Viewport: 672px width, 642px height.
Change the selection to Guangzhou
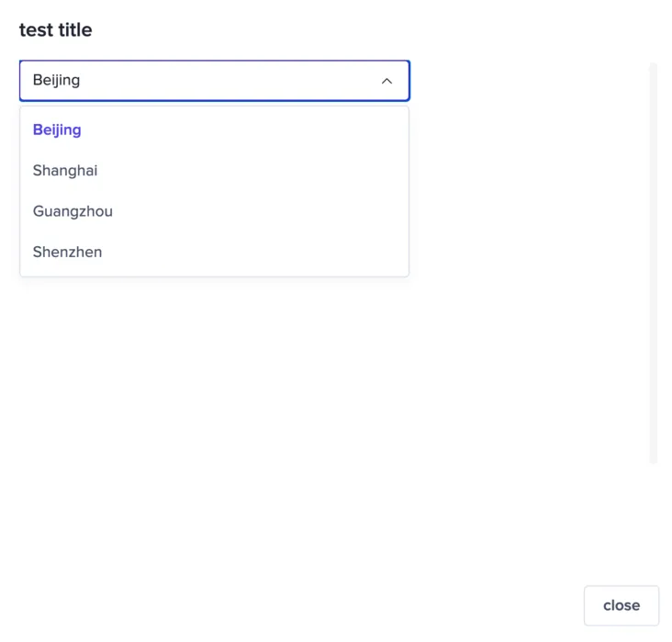point(214,211)
